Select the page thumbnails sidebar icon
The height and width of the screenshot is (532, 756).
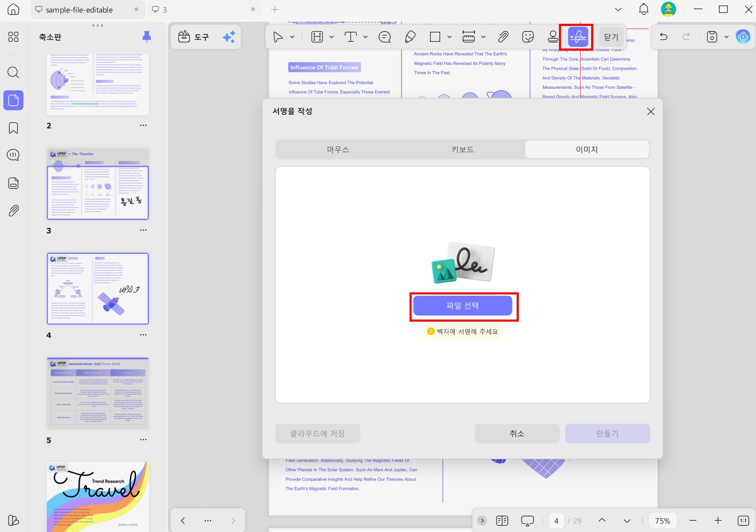click(13, 100)
